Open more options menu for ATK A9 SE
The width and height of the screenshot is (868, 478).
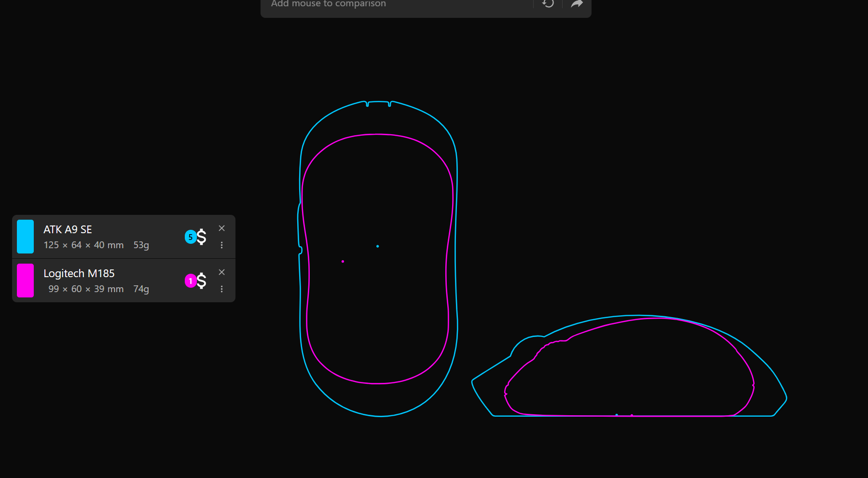tap(221, 245)
